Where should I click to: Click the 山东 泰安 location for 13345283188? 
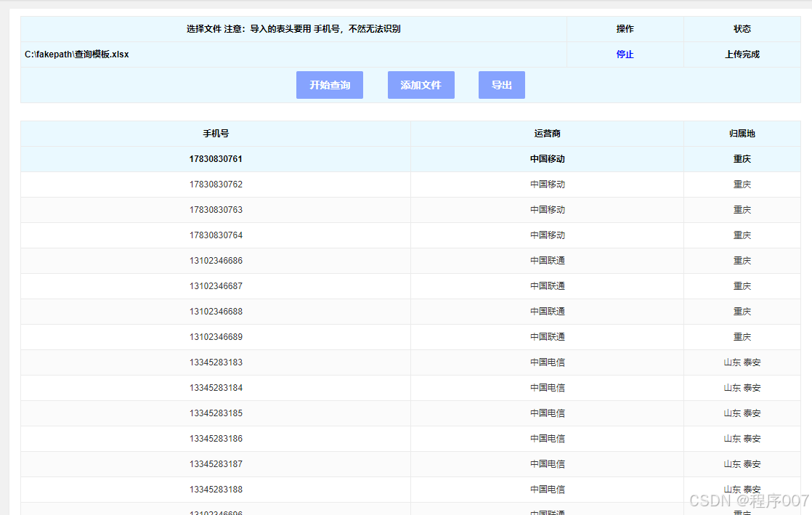click(742, 489)
